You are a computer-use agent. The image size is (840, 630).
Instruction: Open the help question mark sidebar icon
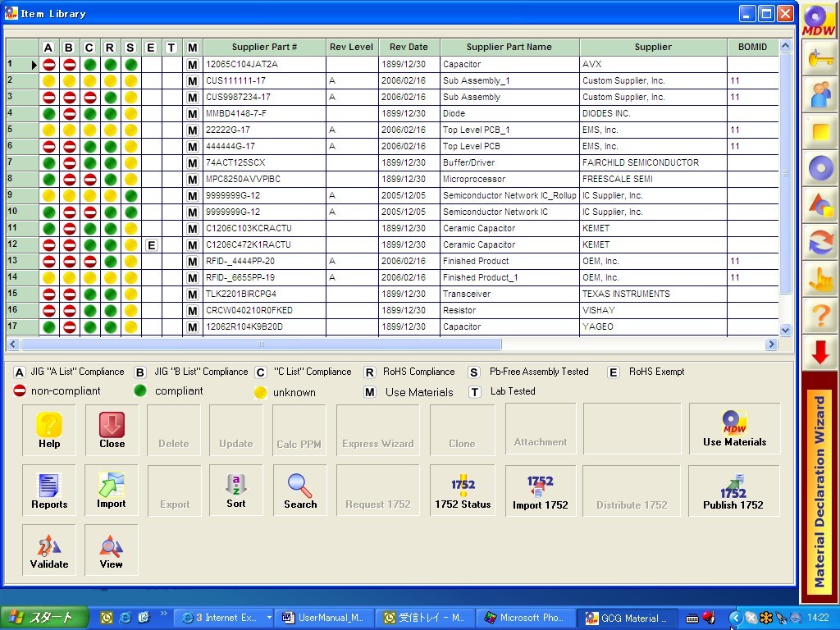[x=819, y=316]
